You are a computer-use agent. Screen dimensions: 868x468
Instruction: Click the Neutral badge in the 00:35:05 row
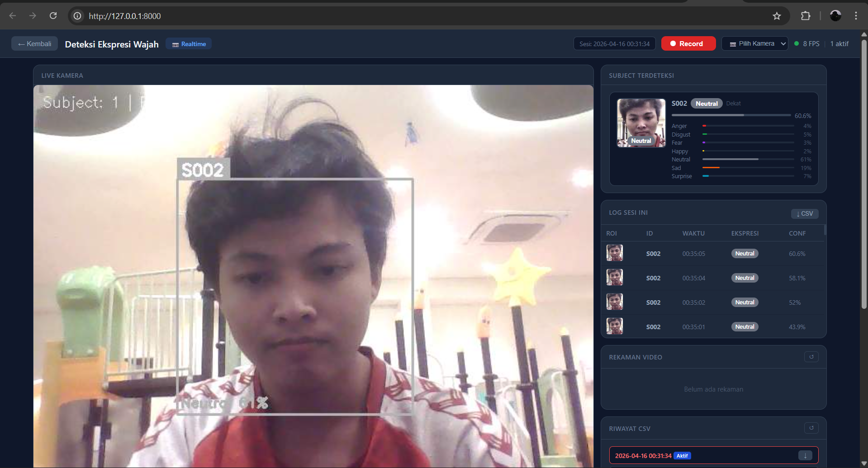[x=745, y=254]
